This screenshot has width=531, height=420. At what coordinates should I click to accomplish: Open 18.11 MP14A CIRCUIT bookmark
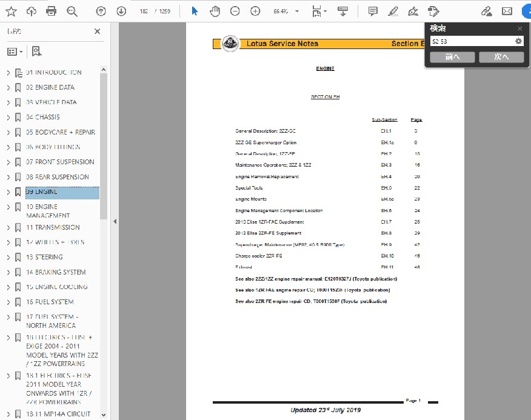[58, 414]
